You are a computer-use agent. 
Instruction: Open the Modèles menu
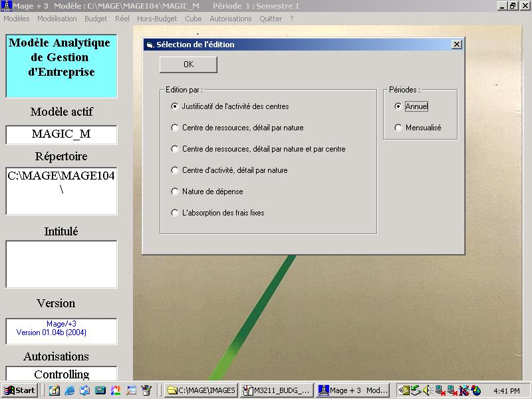tap(16, 19)
